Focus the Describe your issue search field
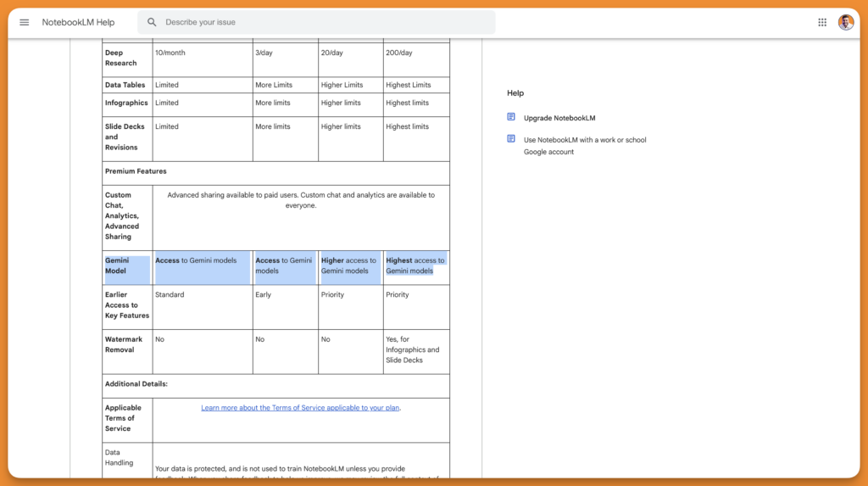868x486 pixels. 322,22
